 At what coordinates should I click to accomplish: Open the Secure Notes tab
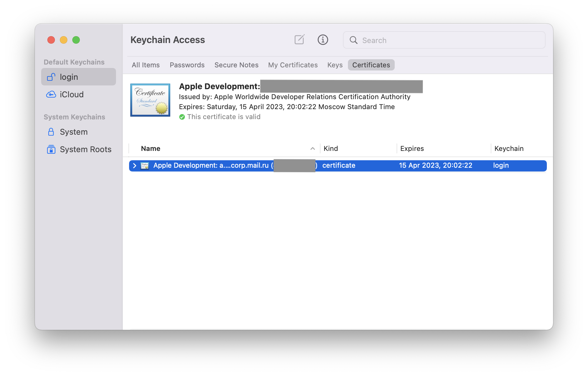(236, 65)
